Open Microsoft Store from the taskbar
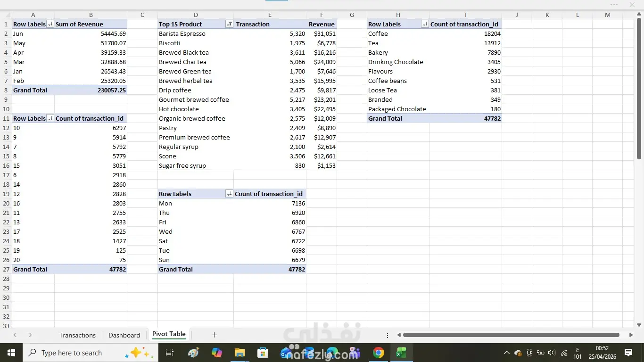The height and width of the screenshot is (362, 644). point(263,353)
